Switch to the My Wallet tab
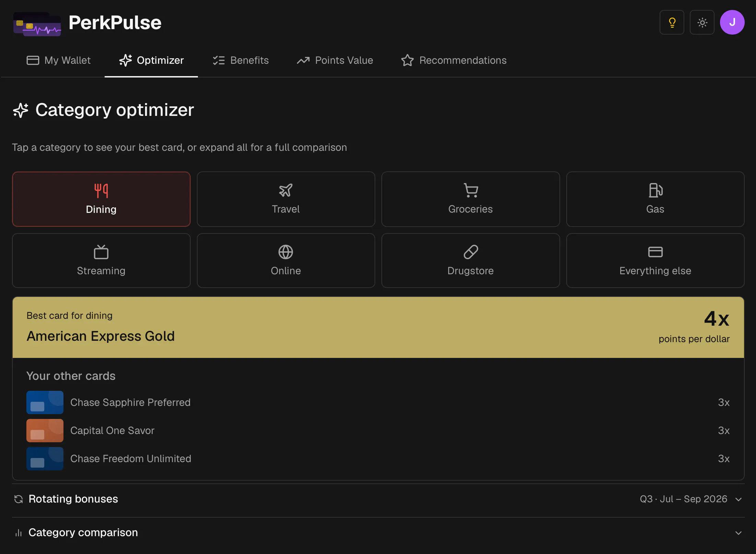756x554 pixels. [59, 60]
